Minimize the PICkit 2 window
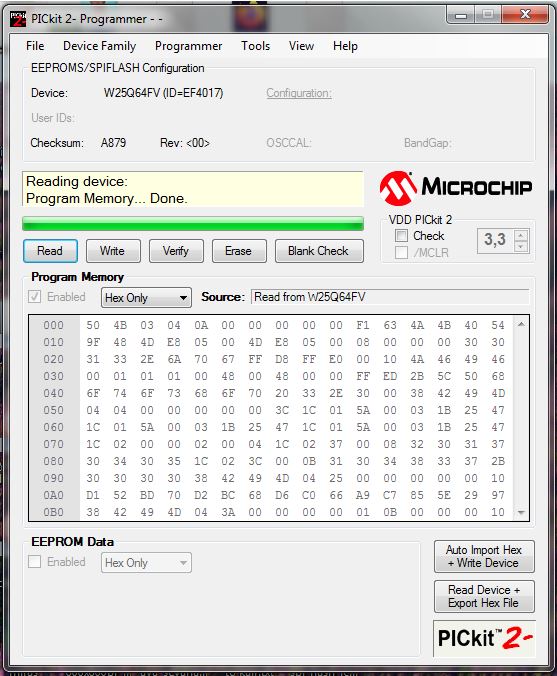This screenshot has width=557, height=676. coord(461,16)
